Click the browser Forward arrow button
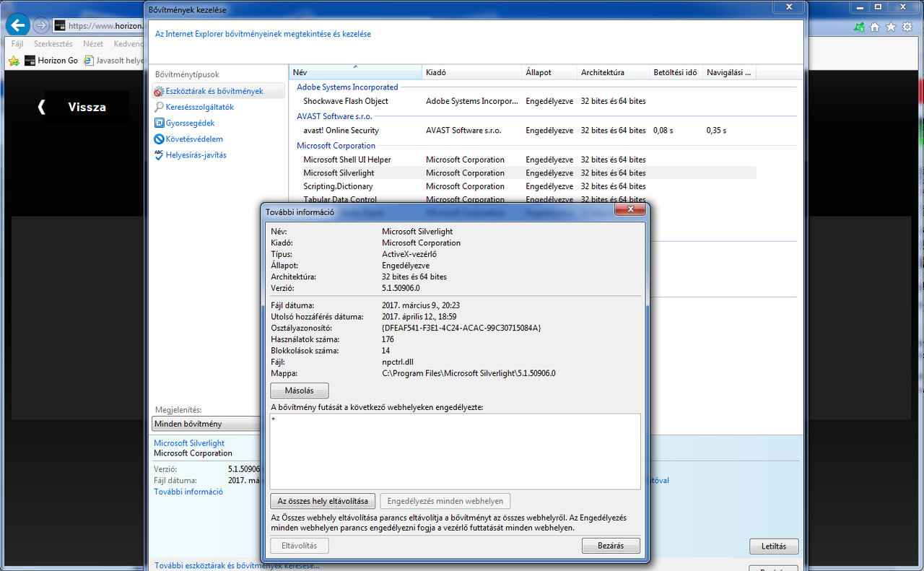 click(41, 26)
